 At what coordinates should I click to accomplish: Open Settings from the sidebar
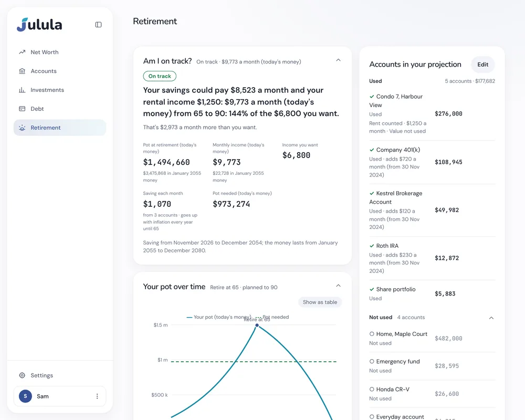(60, 375)
